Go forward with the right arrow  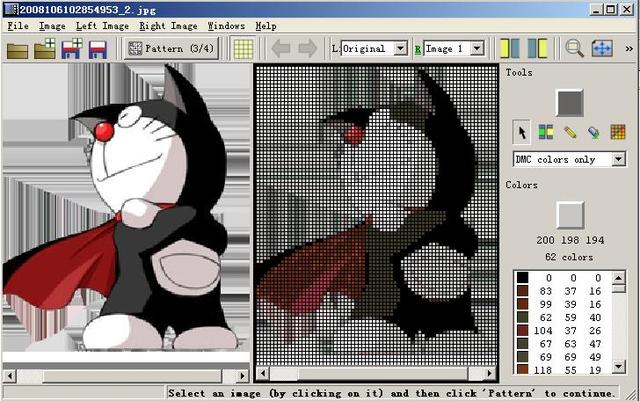[x=307, y=49]
